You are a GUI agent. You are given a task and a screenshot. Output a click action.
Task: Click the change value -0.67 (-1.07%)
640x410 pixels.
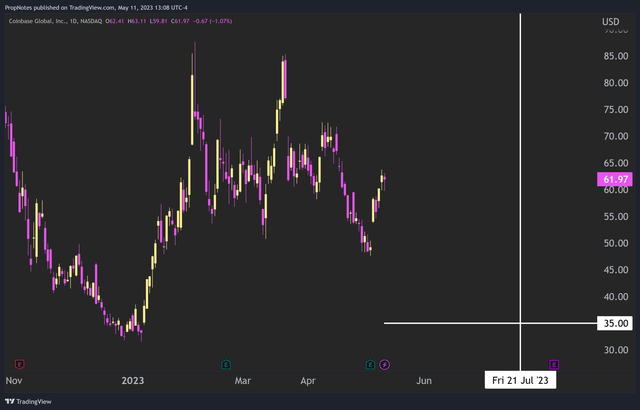tap(212, 21)
